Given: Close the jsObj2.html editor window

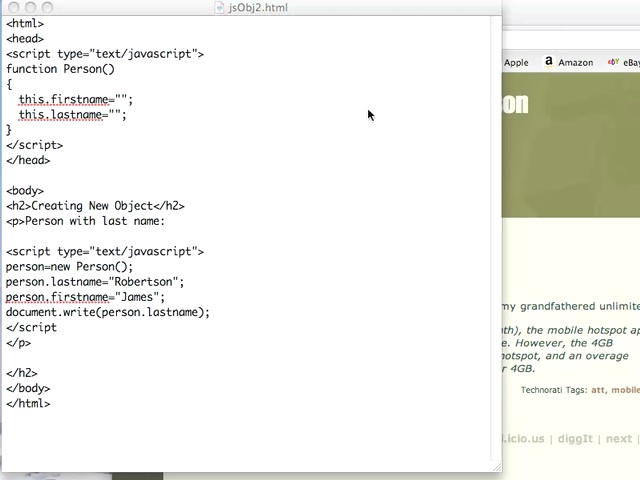Looking at the screenshot, I should [13, 7].
